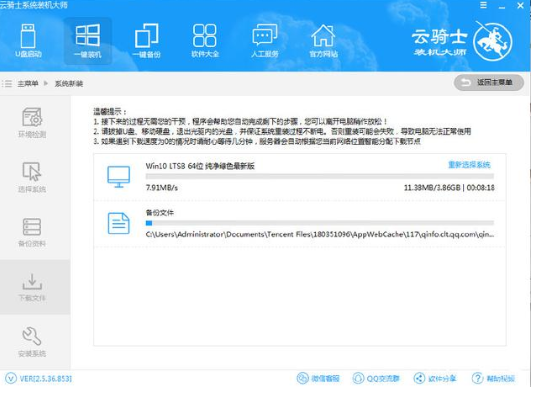Click the 7.91MB/s download speed
The width and height of the screenshot is (533, 394).
[x=162, y=188]
